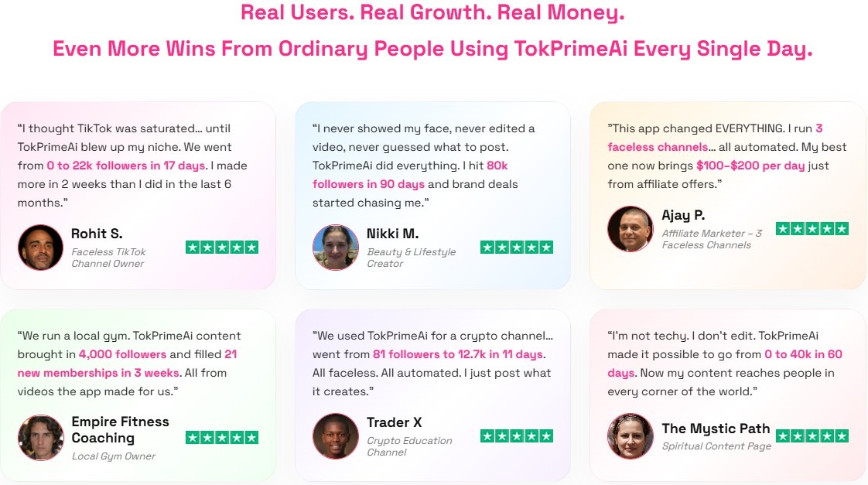Click Ajay P.'s profile avatar
The height and width of the screenshot is (485, 868).
pos(630,229)
